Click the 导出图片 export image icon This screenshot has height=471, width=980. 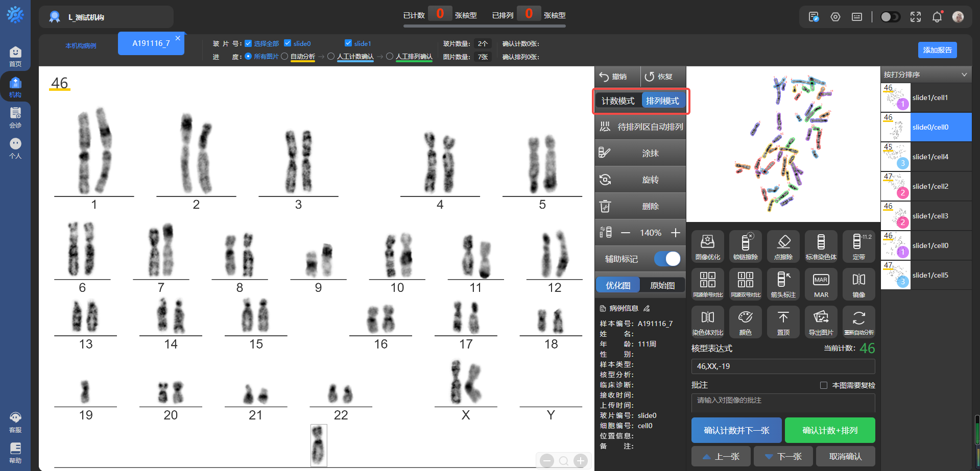[821, 321]
